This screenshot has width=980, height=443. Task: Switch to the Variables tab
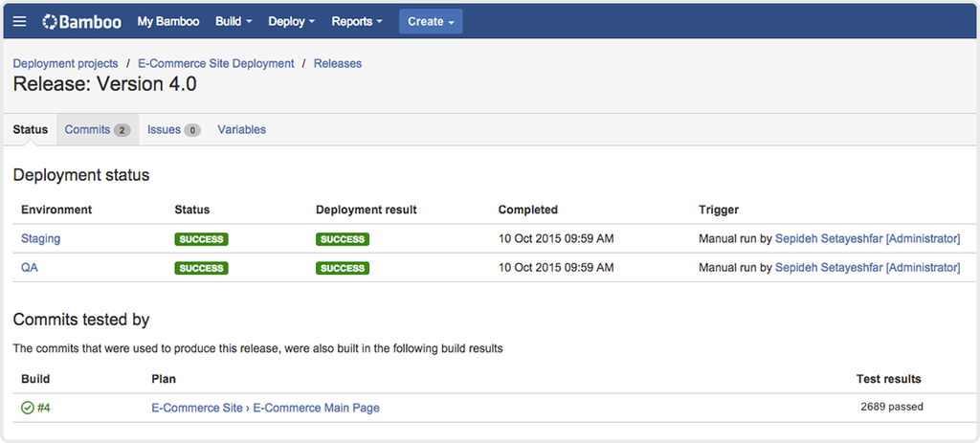pyautogui.click(x=242, y=130)
